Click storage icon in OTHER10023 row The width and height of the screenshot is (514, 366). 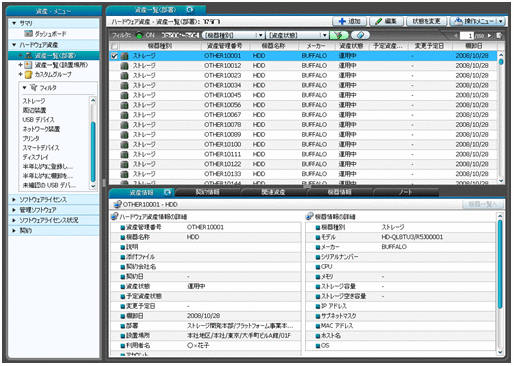click(124, 76)
